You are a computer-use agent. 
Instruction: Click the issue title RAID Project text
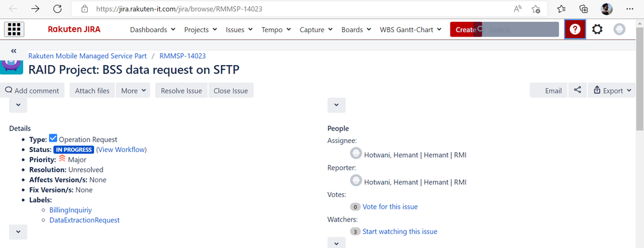[134, 70]
